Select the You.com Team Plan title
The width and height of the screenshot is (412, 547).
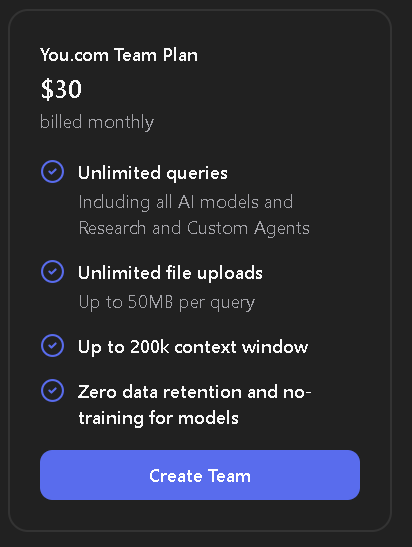(x=119, y=55)
